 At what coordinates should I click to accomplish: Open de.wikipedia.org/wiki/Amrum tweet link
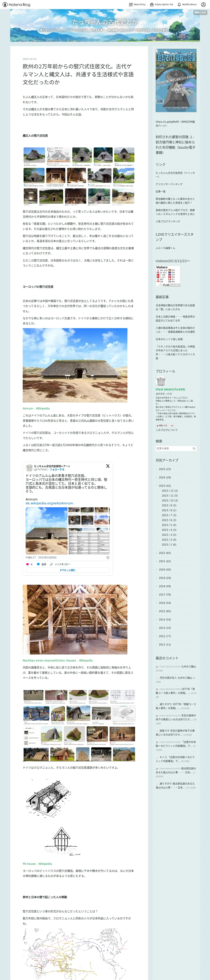pos(49,503)
